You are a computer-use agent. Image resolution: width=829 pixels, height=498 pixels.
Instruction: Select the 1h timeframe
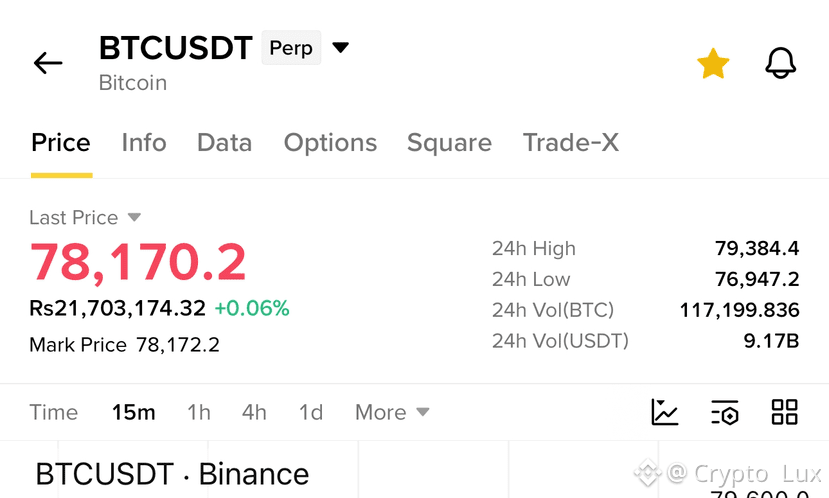tap(199, 412)
